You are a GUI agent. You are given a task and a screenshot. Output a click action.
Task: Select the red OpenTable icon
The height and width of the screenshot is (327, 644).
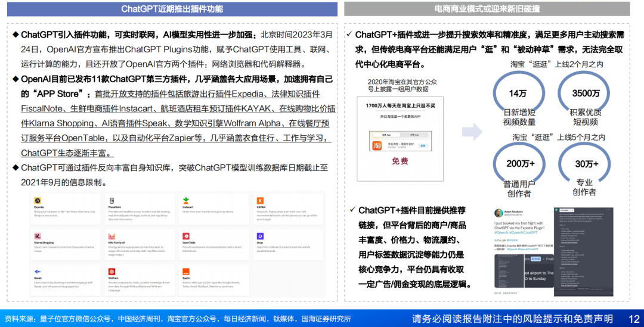pos(186,236)
